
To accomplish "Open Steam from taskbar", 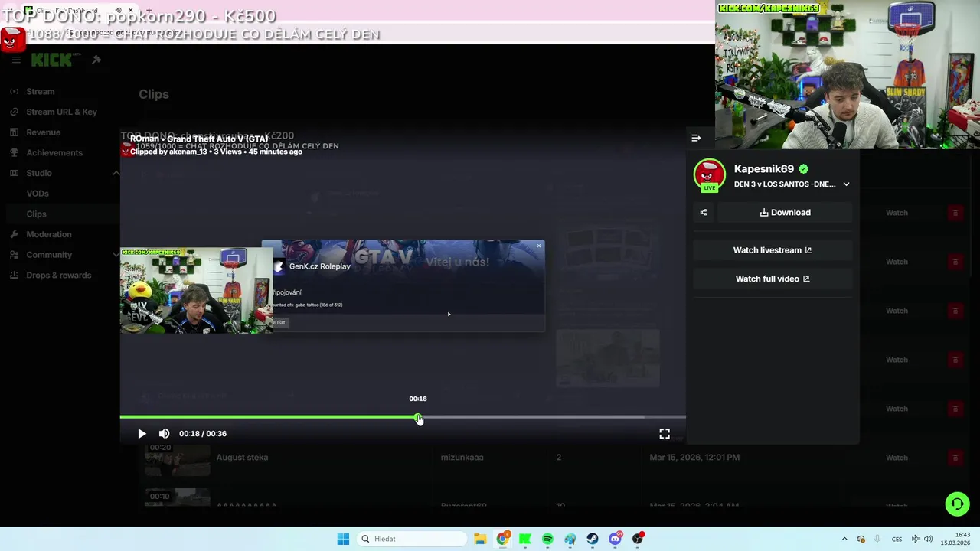I will click(593, 539).
